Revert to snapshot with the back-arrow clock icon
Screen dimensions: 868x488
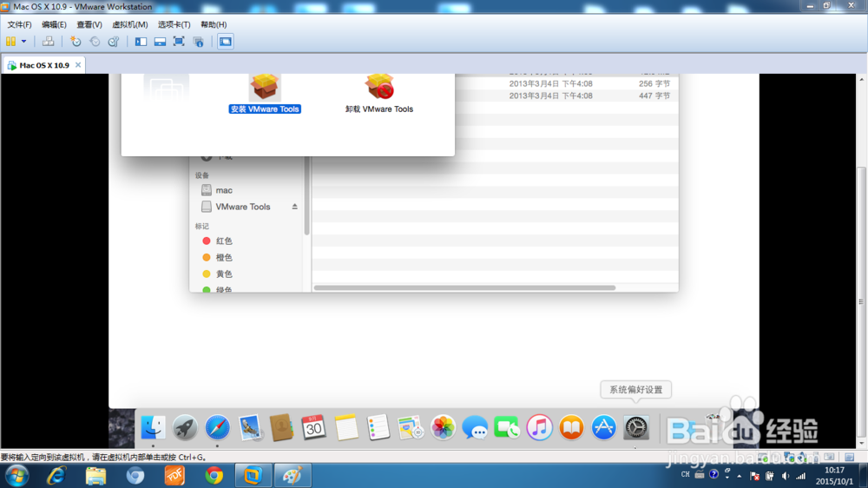(95, 42)
